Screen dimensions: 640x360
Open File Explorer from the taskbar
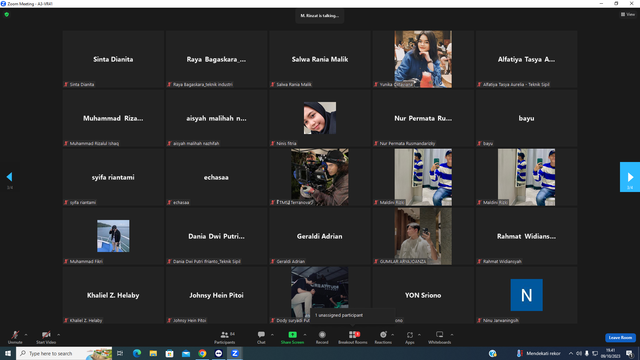click(153, 353)
